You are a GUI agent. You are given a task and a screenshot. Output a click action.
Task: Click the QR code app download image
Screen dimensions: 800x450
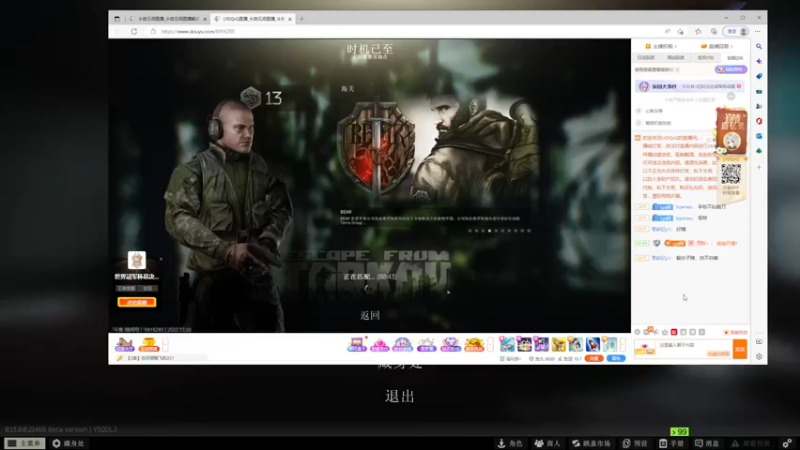[x=731, y=175]
